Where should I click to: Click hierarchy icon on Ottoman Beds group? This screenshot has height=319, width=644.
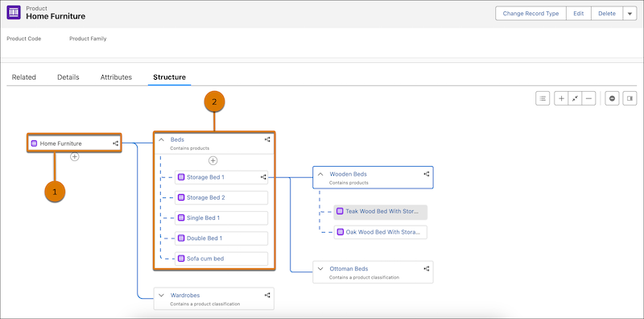pyautogui.click(x=427, y=268)
